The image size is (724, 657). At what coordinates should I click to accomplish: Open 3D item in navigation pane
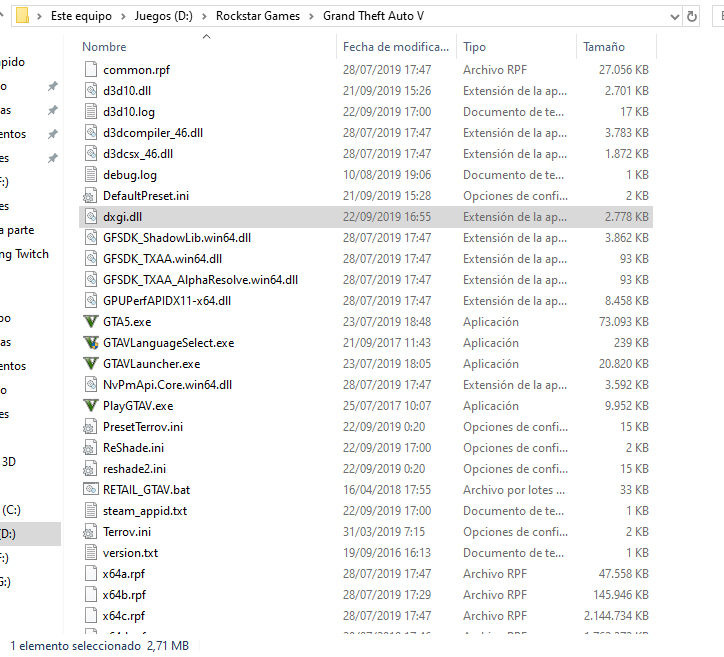[9, 462]
